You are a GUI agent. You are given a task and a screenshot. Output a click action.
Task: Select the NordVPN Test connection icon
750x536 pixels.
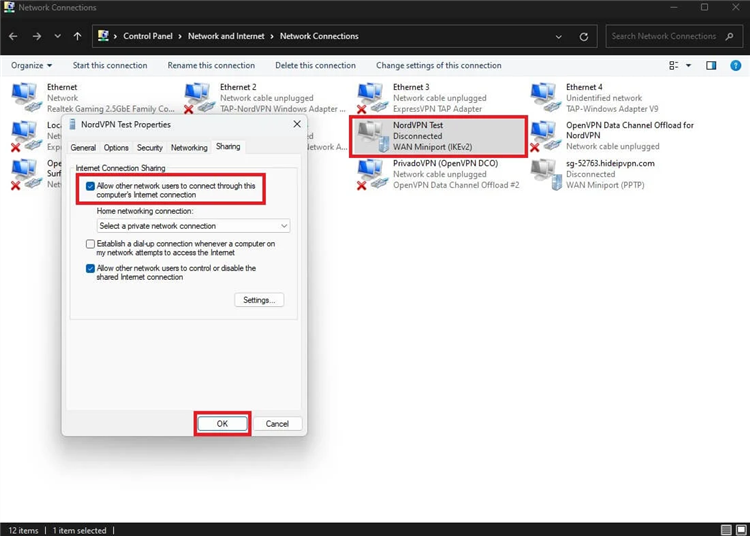pyautogui.click(x=373, y=136)
